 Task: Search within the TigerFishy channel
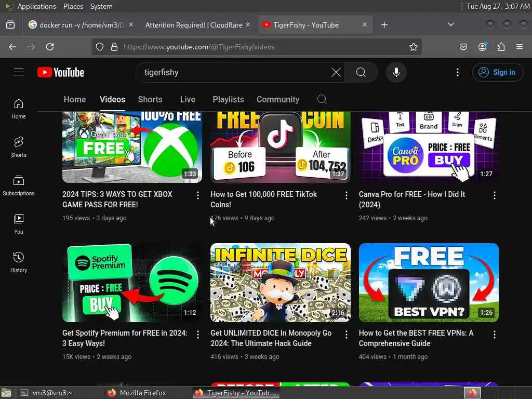coord(322,99)
